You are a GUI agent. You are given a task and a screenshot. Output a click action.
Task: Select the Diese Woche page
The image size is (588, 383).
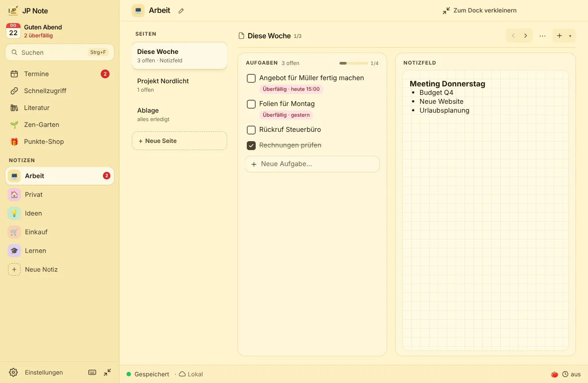click(180, 56)
